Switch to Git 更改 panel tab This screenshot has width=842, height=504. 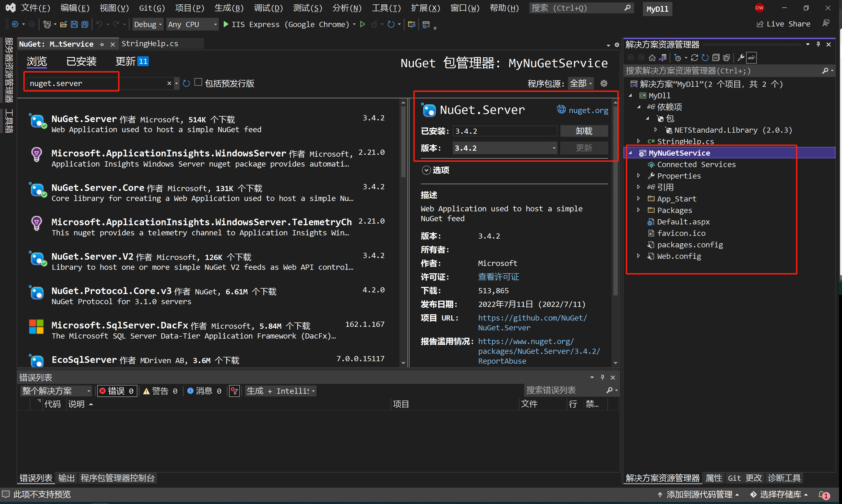coord(744,478)
